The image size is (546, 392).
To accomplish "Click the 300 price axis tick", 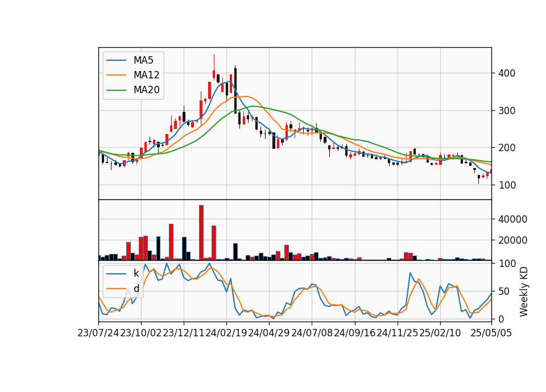I will 507,111.
